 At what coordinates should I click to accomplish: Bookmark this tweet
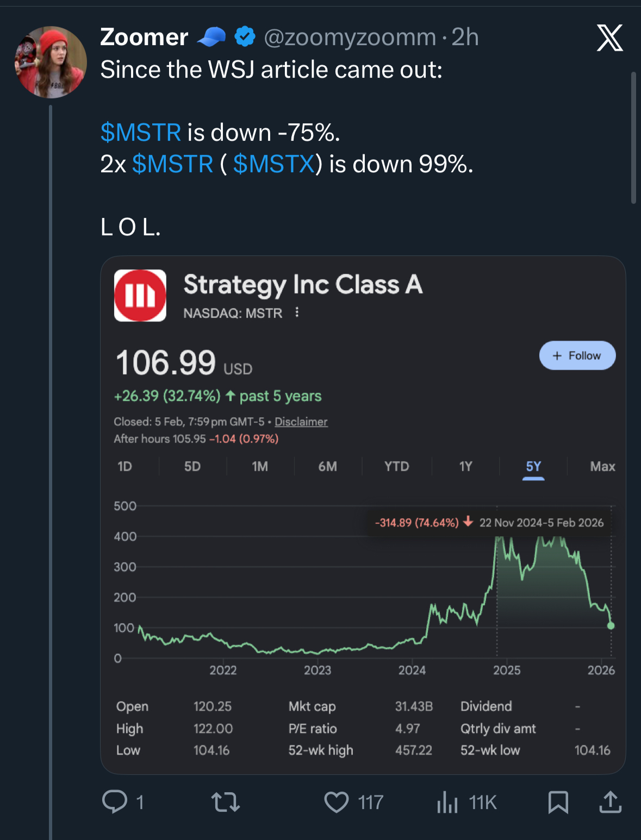[x=558, y=802]
